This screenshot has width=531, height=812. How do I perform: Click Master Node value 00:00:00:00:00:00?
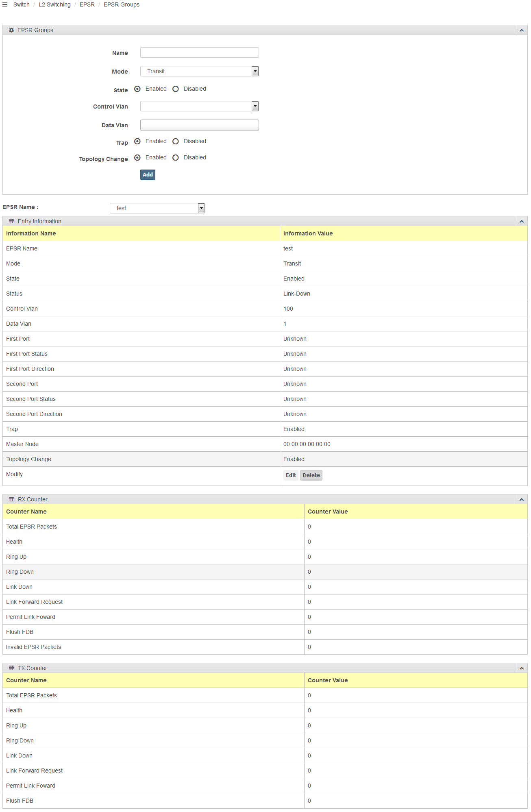tap(307, 444)
